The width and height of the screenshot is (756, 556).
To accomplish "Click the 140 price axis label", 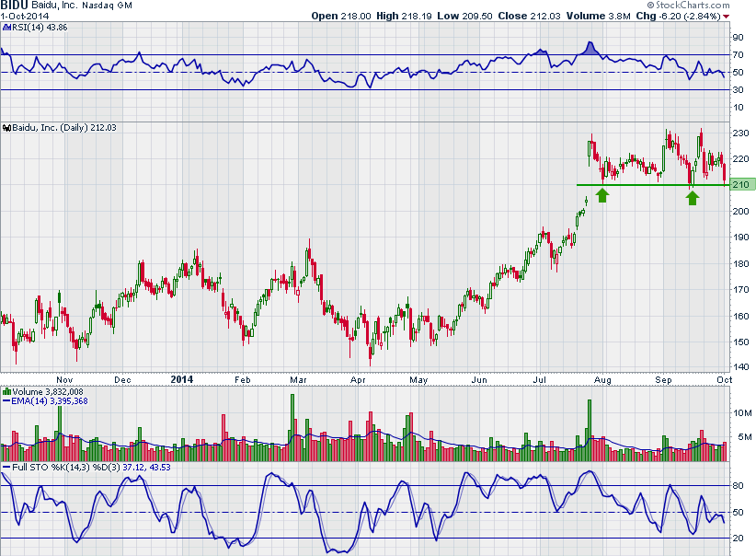I will tap(740, 367).
